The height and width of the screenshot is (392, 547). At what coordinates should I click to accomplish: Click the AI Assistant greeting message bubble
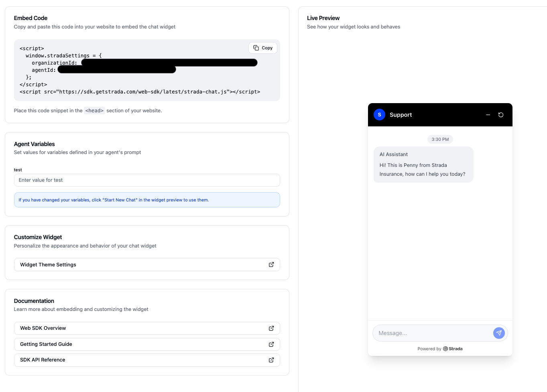423,164
